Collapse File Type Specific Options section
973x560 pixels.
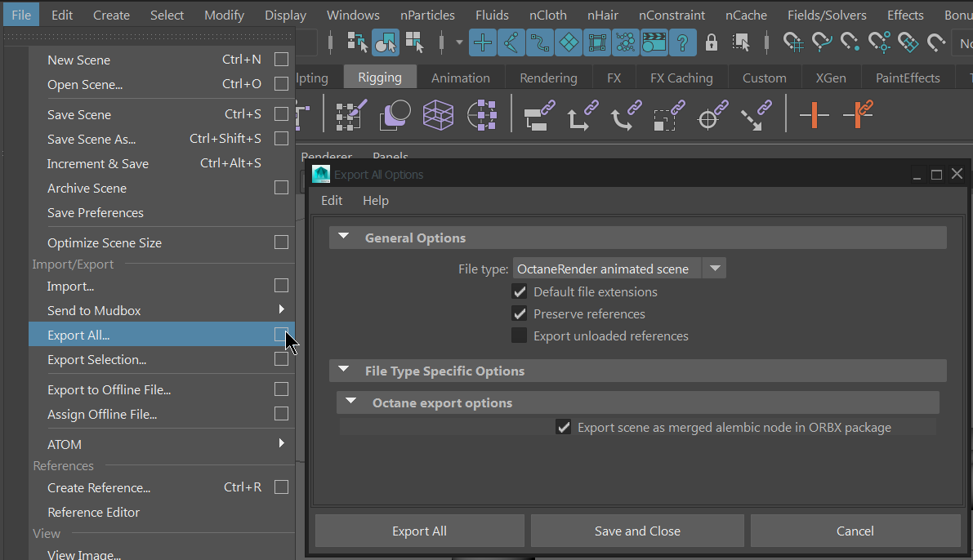click(x=343, y=370)
